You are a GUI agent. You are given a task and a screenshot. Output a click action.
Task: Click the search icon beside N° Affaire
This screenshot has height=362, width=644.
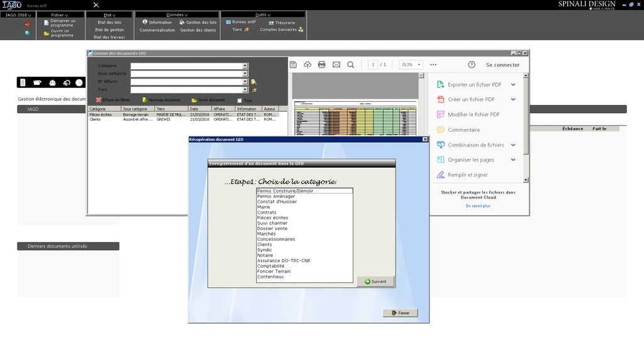click(254, 82)
